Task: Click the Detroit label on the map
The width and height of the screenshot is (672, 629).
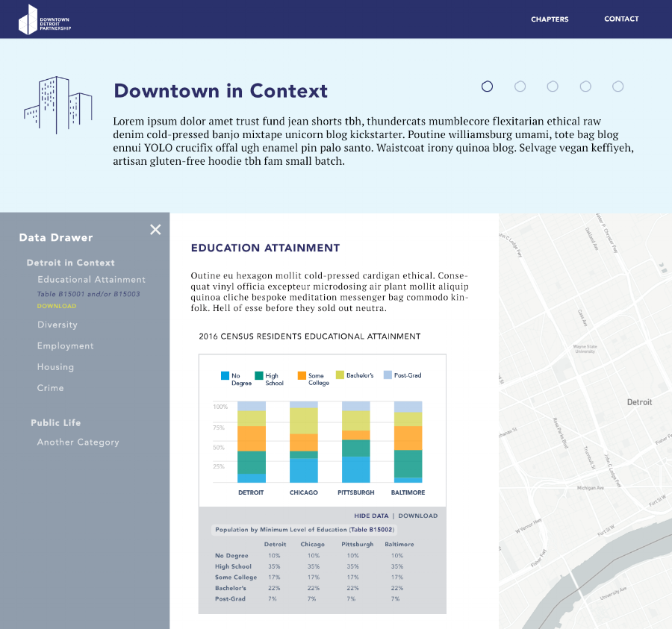Action: coord(639,402)
